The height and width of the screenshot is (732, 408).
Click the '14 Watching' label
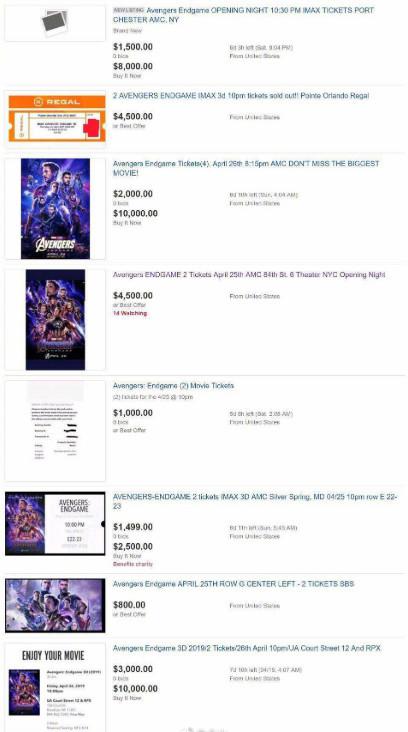click(130, 313)
